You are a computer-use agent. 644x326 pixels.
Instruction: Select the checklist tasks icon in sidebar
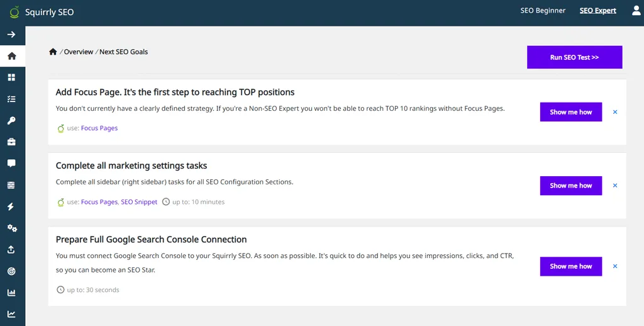click(11, 99)
